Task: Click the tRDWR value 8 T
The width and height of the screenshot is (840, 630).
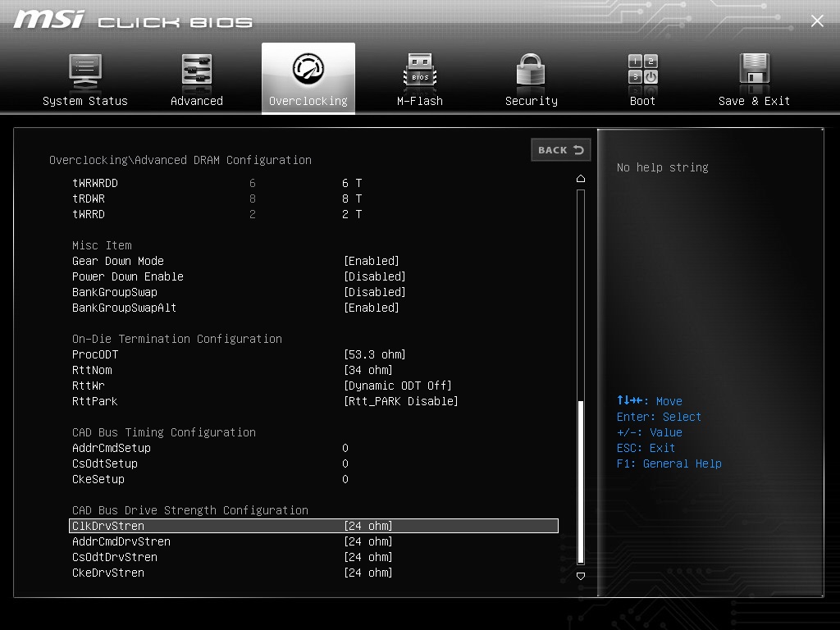Action: (352, 199)
